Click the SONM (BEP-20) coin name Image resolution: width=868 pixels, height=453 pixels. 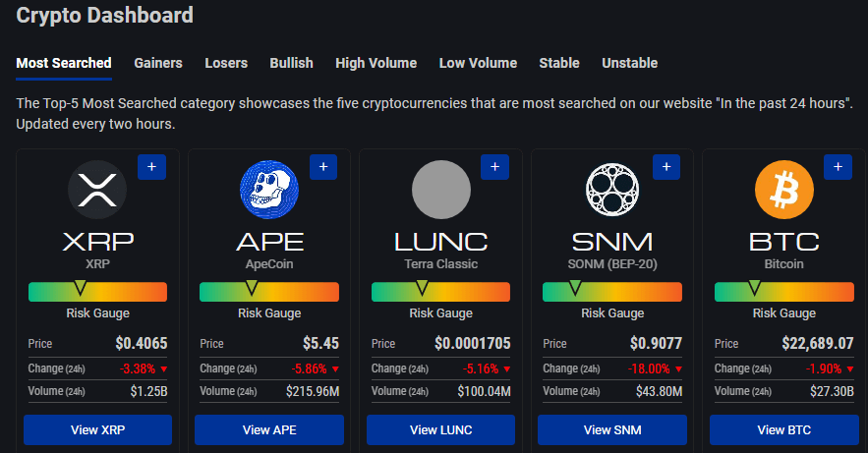[x=612, y=264]
